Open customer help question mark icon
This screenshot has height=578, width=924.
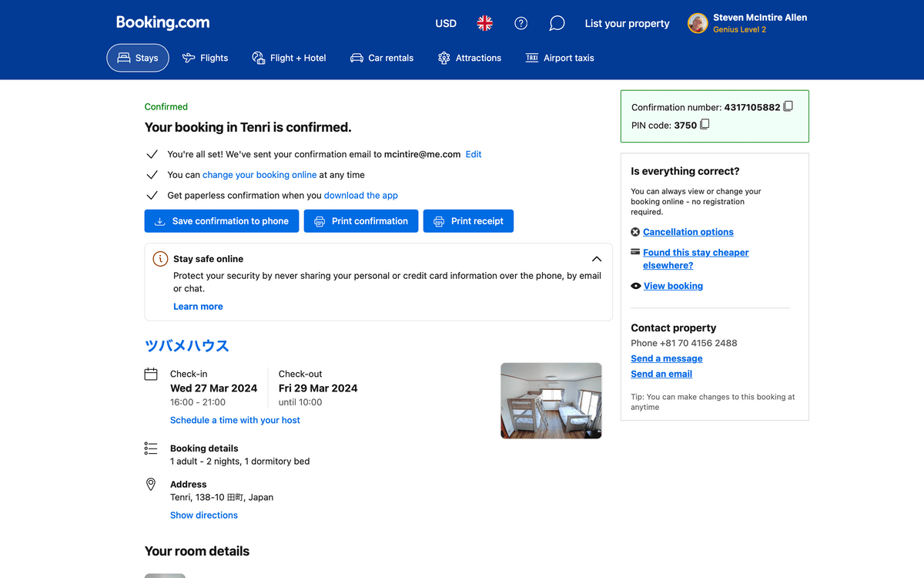[521, 24]
